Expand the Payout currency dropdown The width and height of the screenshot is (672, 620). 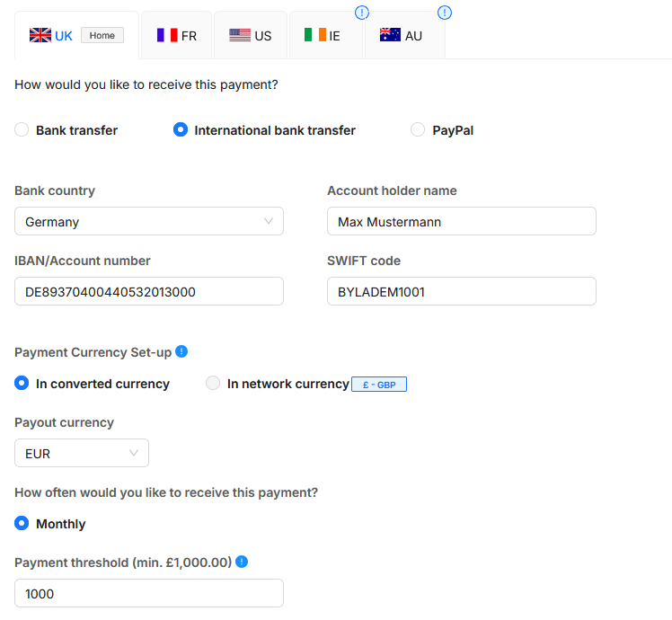82,454
